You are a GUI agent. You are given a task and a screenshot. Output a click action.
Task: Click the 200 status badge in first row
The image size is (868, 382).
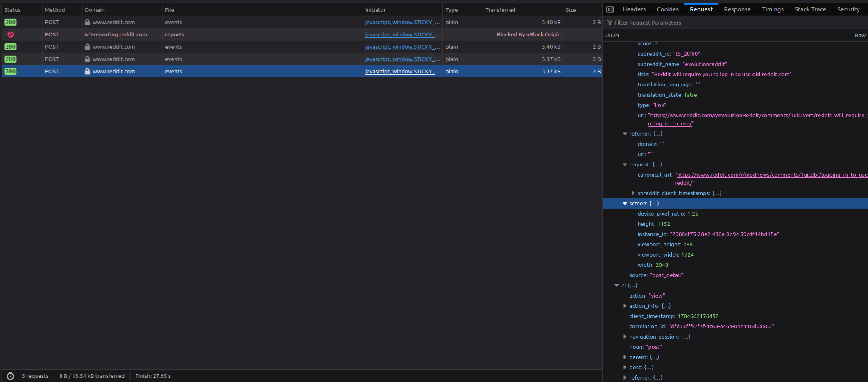(x=11, y=22)
